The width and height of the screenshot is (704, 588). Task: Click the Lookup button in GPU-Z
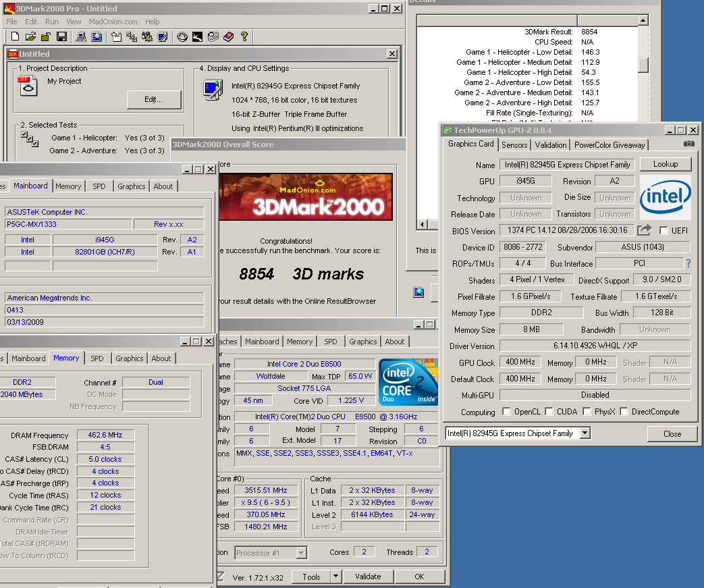(666, 164)
